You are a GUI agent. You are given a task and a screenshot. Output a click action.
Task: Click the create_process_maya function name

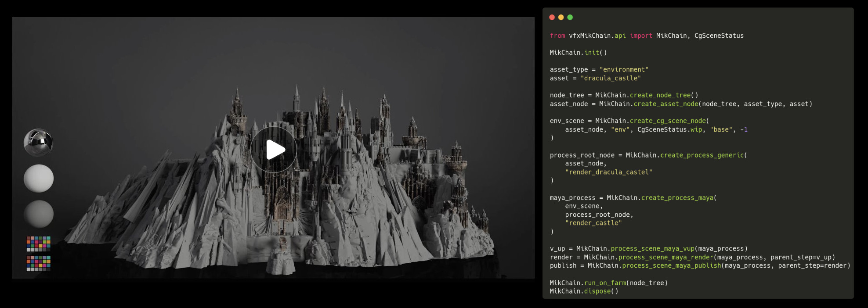[677, 198]
